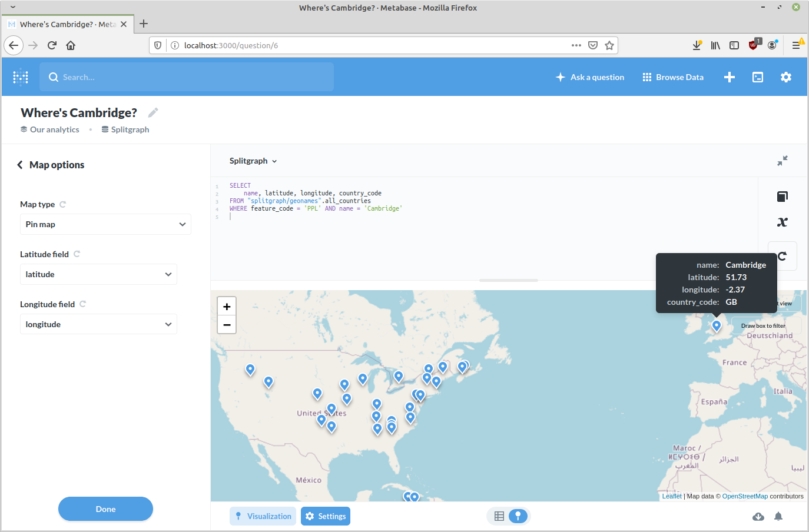Screen dimensions: 809x532
Task: Reload the page in Firefox
Action: [x=52, y=45]
